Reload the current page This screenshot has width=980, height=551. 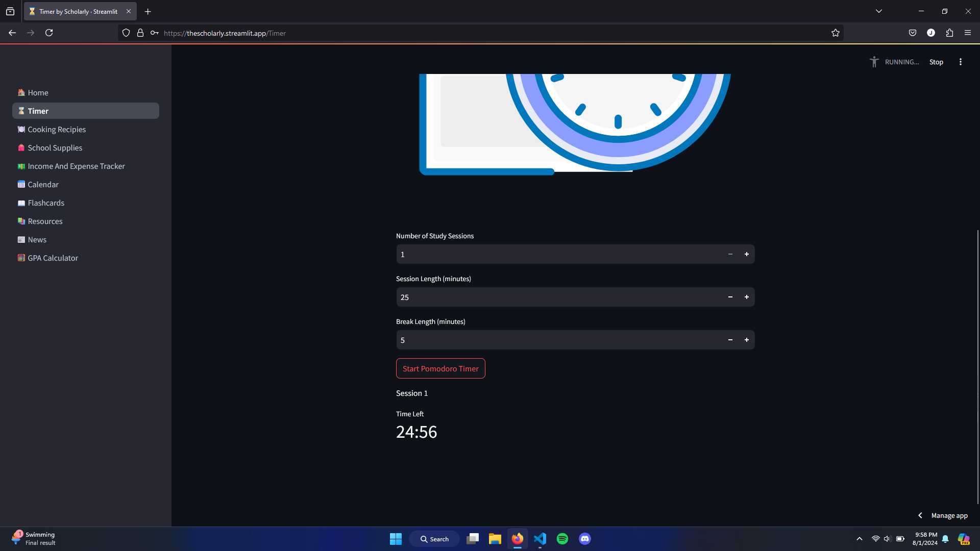click(x=49, y=33)
